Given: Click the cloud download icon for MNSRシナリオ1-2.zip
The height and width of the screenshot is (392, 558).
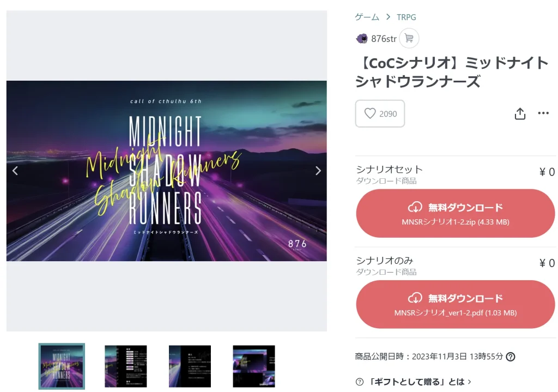Looking at the screenshot, I should pyautogui.click(x=415, y=207).
